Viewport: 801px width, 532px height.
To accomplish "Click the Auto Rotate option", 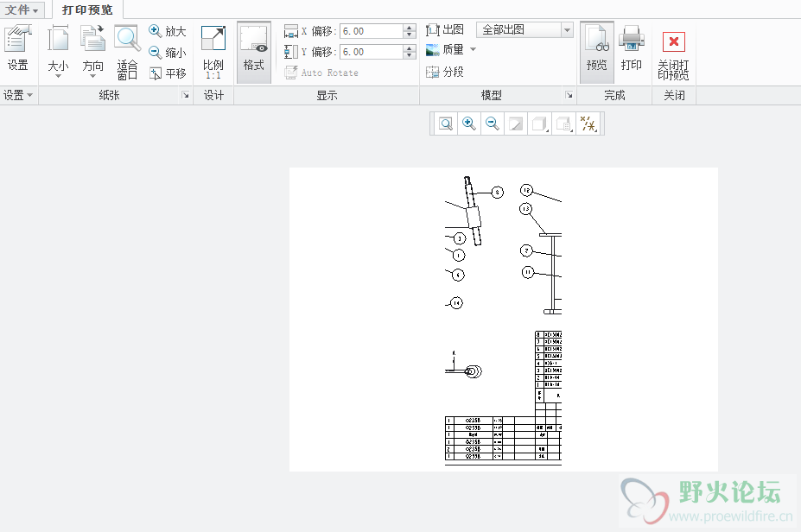I will coord(321,73).
